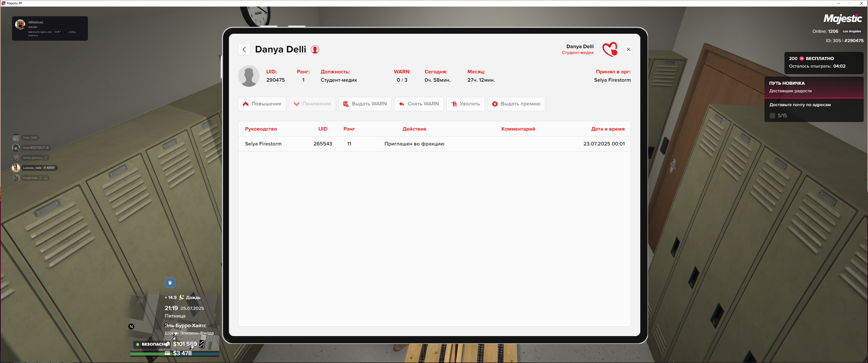Click the Ранг column header in the log table
The width and height of the screenshot is (868, 363).
(x=349, y=129)
